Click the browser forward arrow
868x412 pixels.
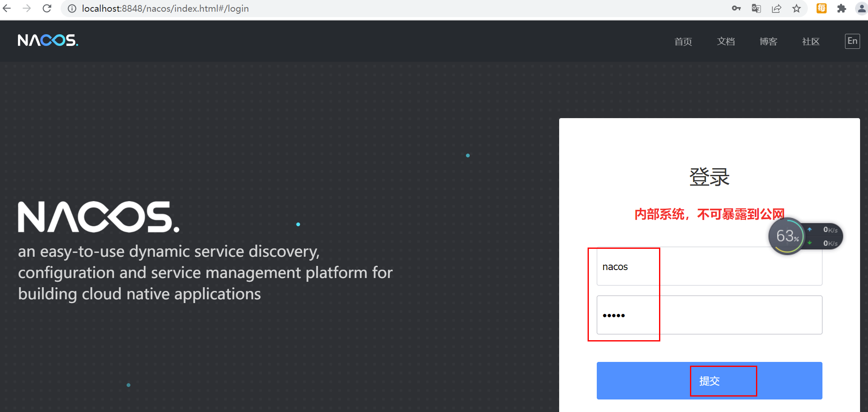click(27, 8)
